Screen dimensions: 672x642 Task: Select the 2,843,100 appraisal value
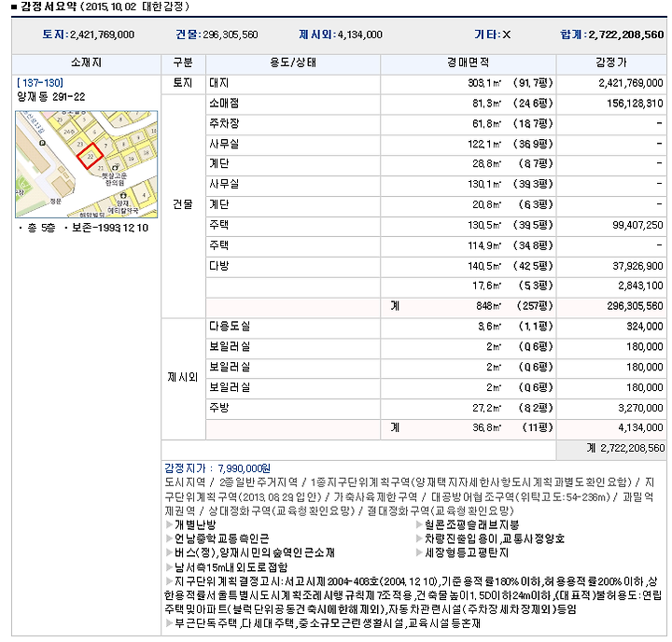pyautogui.click(x=640, y=286)
